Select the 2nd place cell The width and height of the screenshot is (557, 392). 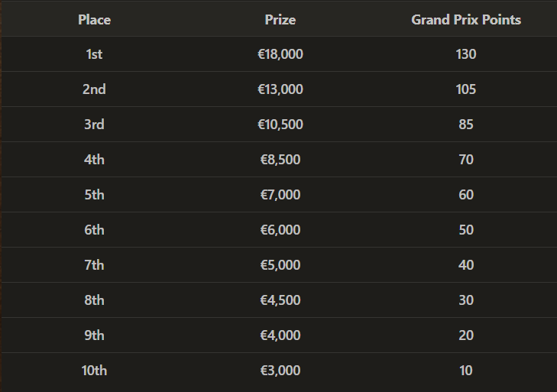(x=94, y=89)
